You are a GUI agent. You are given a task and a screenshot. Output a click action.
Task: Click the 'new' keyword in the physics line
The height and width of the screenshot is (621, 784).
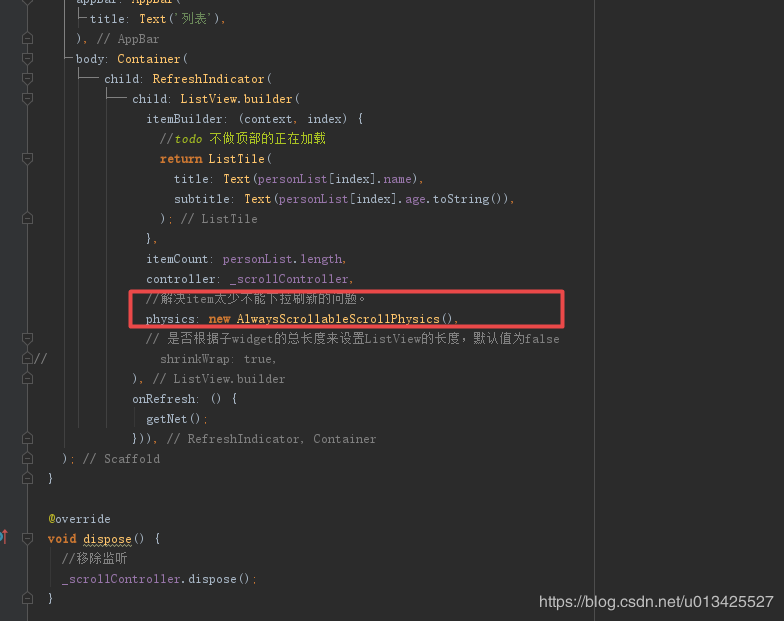coord(219,319)
